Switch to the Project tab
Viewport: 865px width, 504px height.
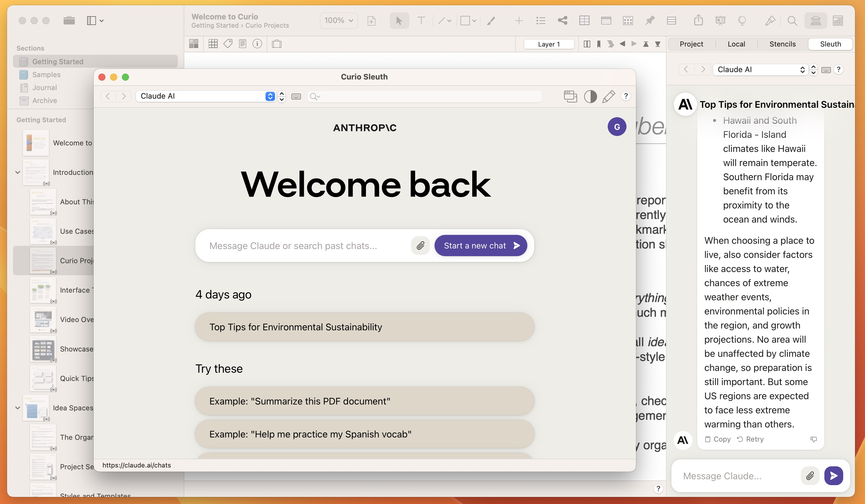[691, 44]
